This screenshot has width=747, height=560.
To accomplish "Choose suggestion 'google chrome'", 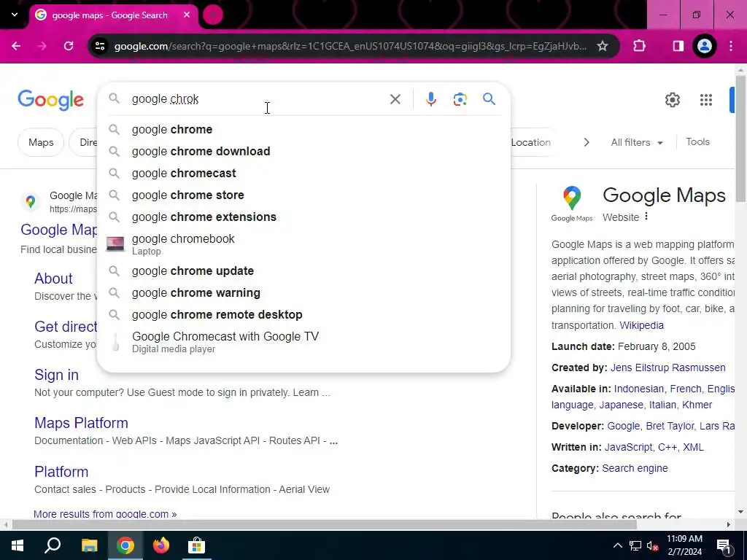I will [303, 130].
